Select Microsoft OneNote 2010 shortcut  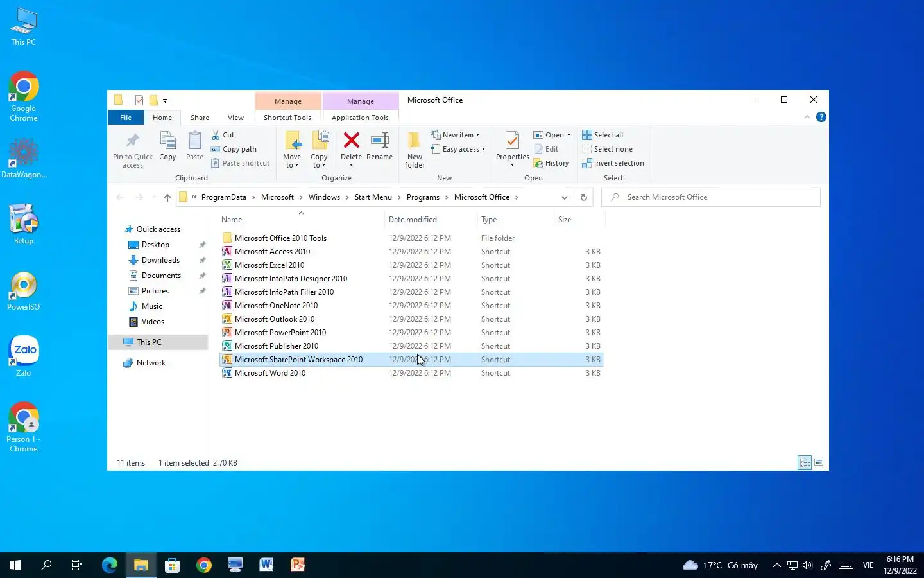click(411, 306)
